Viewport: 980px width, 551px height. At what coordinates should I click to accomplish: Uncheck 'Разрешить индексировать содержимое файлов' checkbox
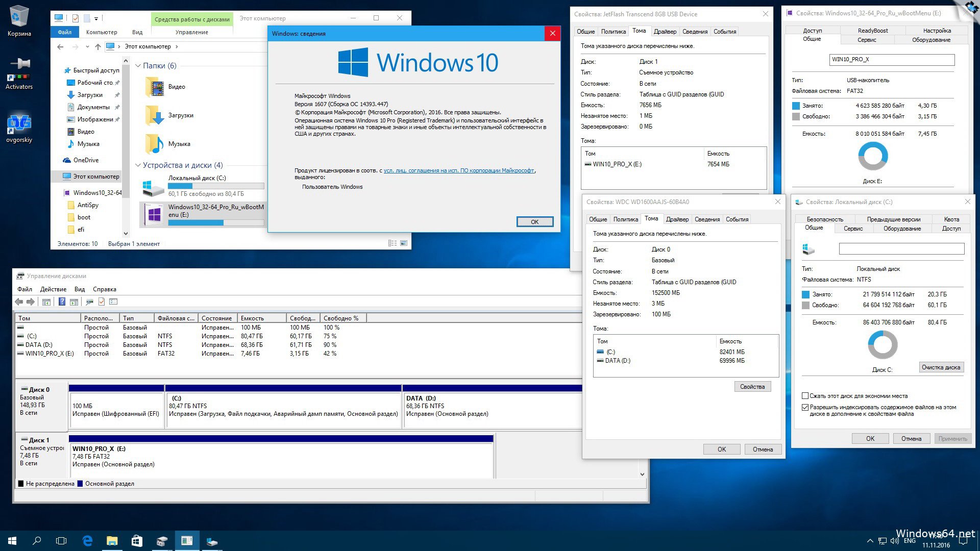point(805,407)
